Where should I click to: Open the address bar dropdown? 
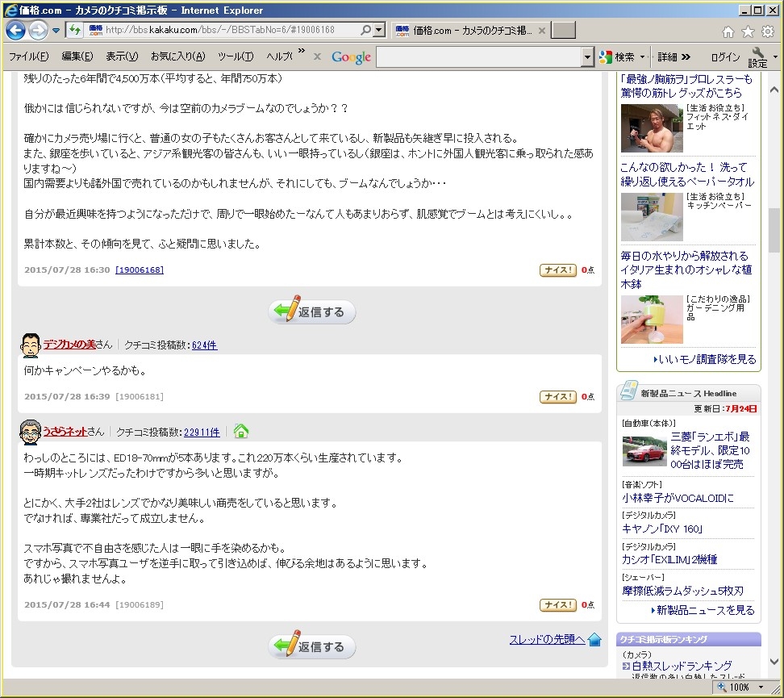[x=380, y=30]
